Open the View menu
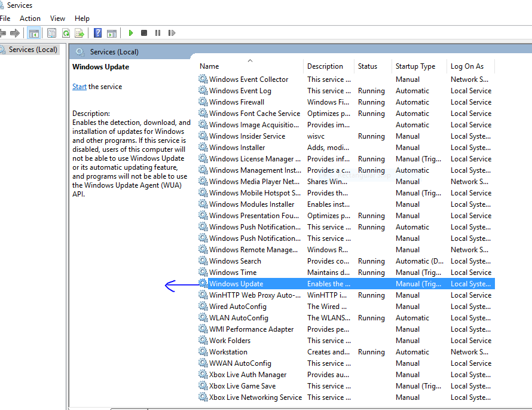The width and height of the screenshot is (532, 410). [57, 18]
